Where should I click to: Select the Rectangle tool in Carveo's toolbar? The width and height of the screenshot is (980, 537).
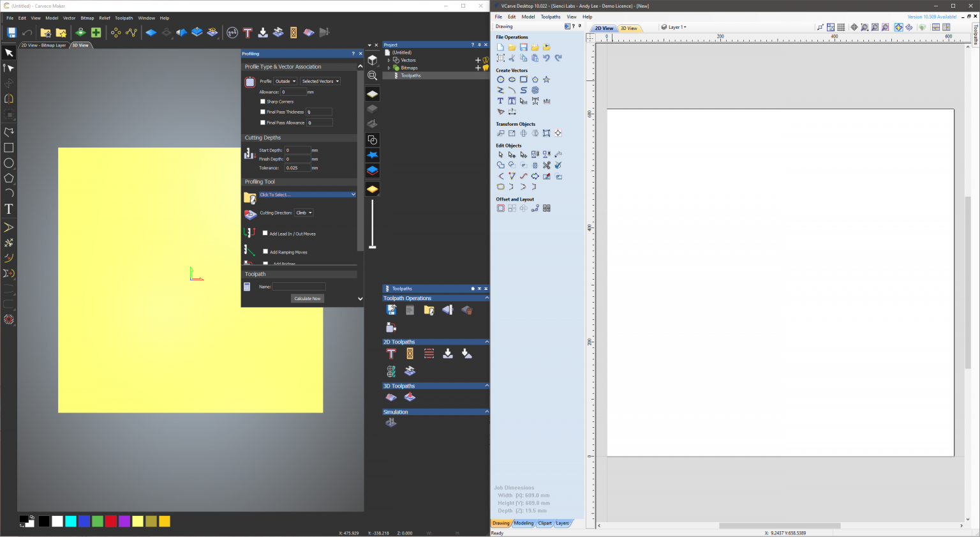click(x=9, y=147)
